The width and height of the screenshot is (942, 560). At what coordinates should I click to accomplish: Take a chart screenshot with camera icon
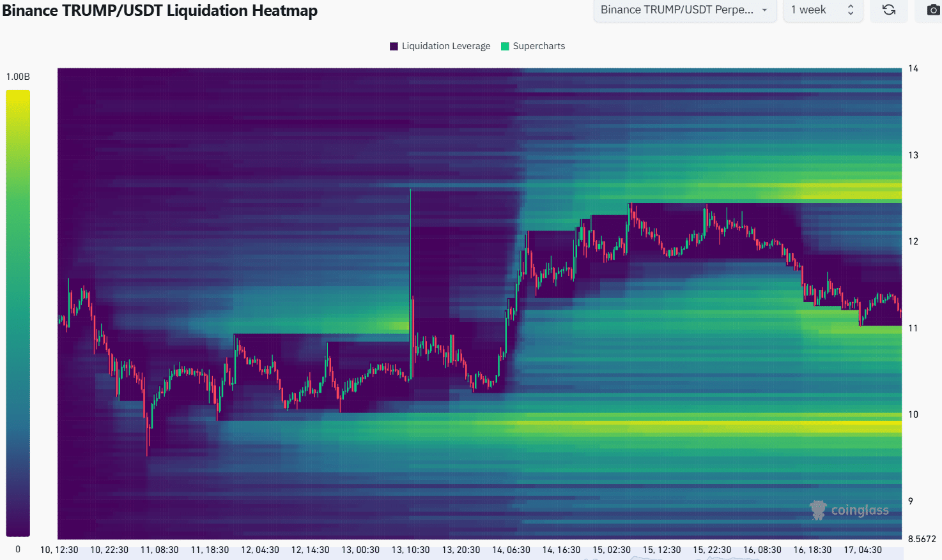pyautogui.click(x=933, y=10)
